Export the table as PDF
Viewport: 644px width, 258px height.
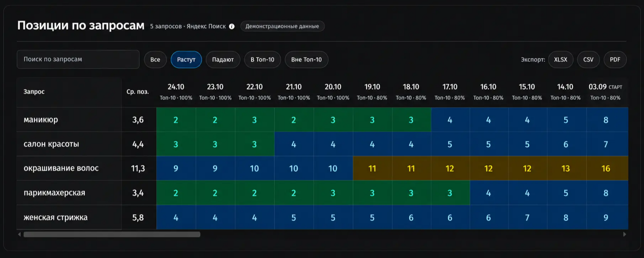pyautogui.click(x=615, y=59)
